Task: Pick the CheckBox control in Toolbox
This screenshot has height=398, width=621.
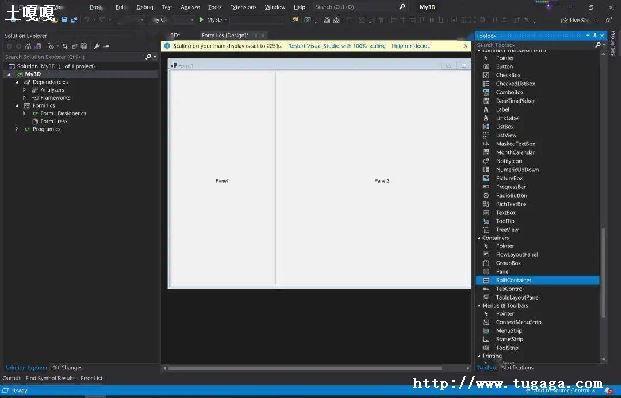Action: point(508,75)
